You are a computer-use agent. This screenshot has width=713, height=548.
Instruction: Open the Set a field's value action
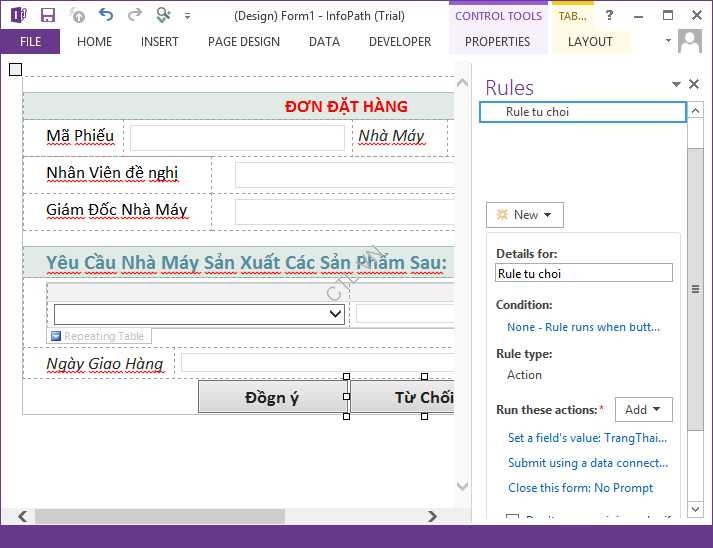click(x=587, y=438)
